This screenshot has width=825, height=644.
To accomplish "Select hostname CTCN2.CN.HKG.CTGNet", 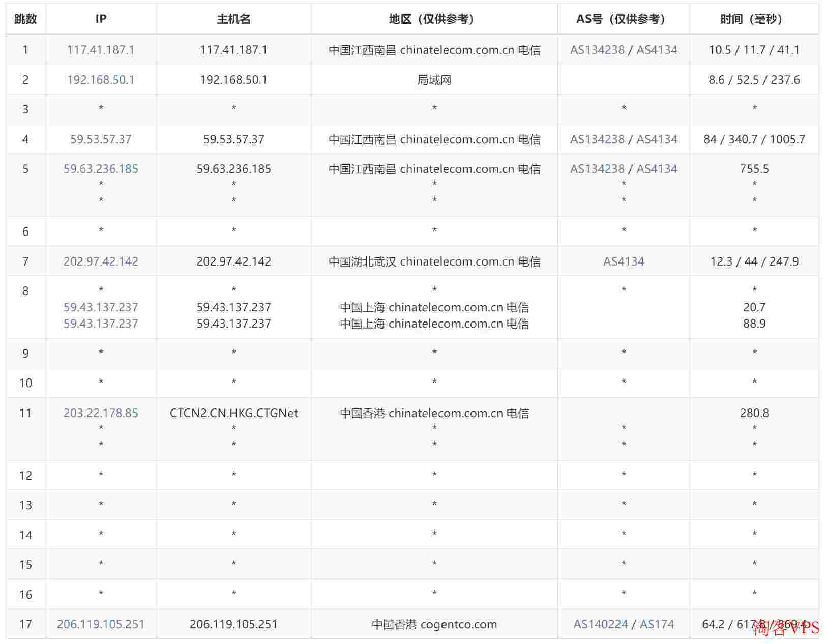I will point(233,413).
